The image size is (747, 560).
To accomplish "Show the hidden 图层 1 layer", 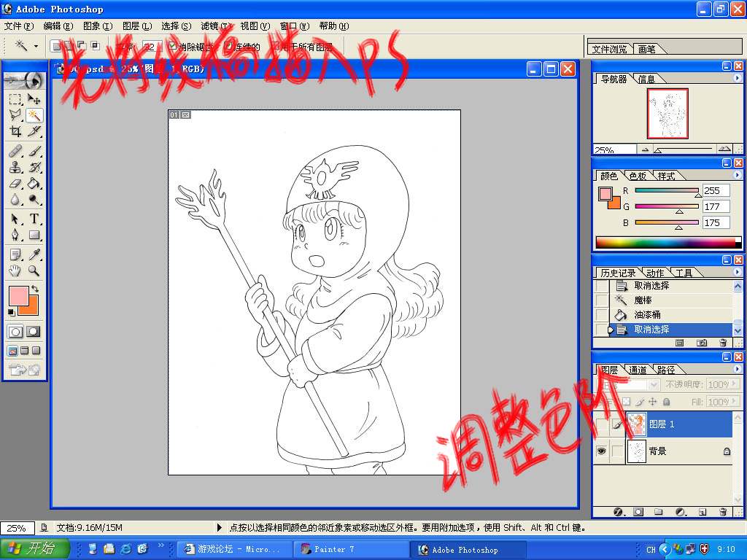I will pyautogui.click(x=602, y=424).
